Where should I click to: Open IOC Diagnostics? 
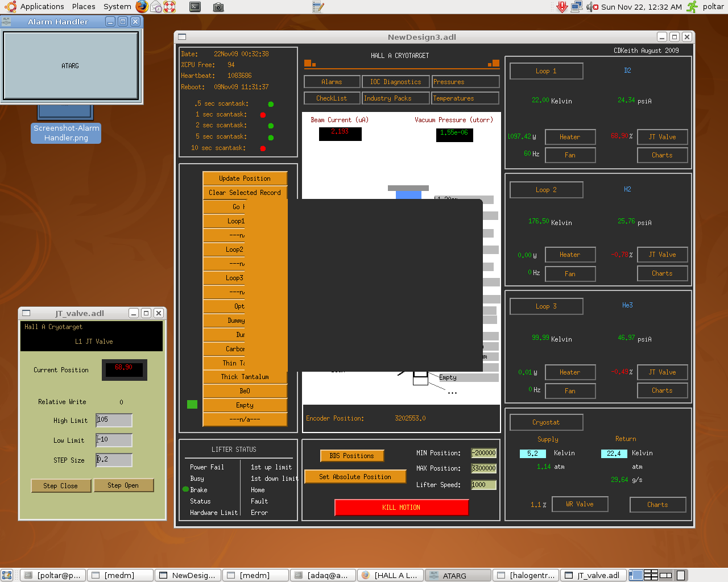pyautogui.click(x=396, y=82)
